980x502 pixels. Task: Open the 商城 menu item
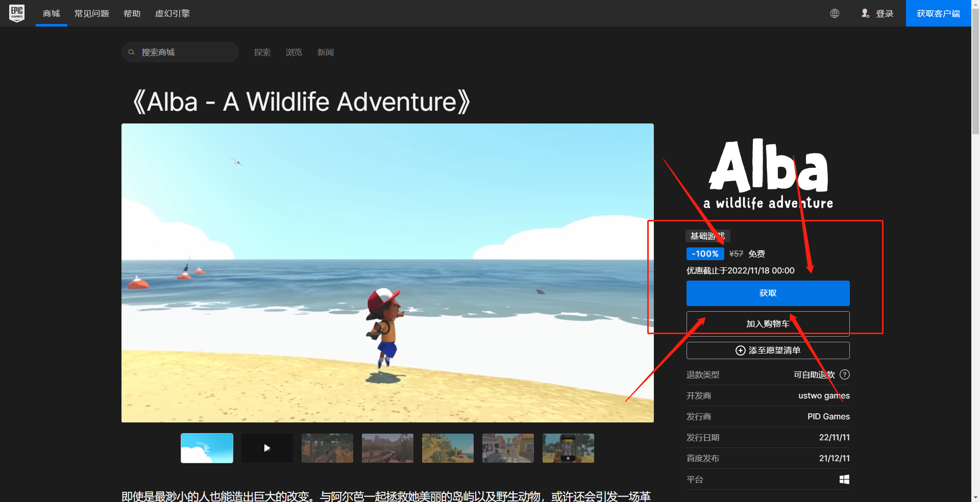tap(51, 13)
